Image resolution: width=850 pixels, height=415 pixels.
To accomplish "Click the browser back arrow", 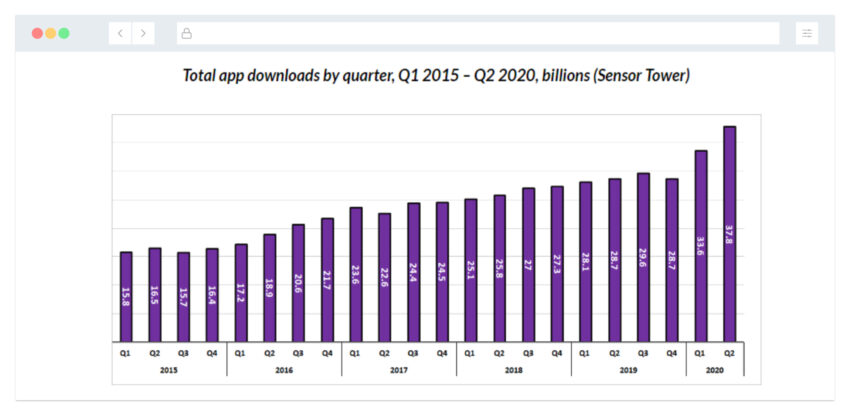I will click(x=120, y=33).
